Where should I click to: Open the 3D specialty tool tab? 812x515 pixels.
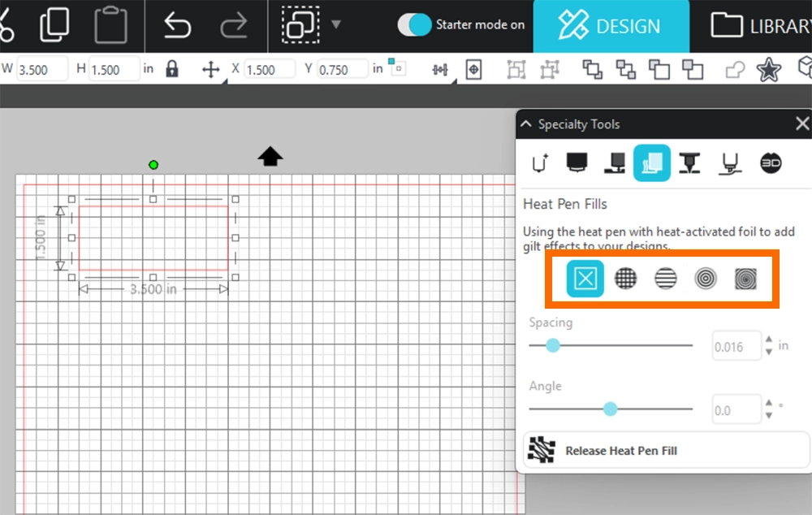coord(771,162)
